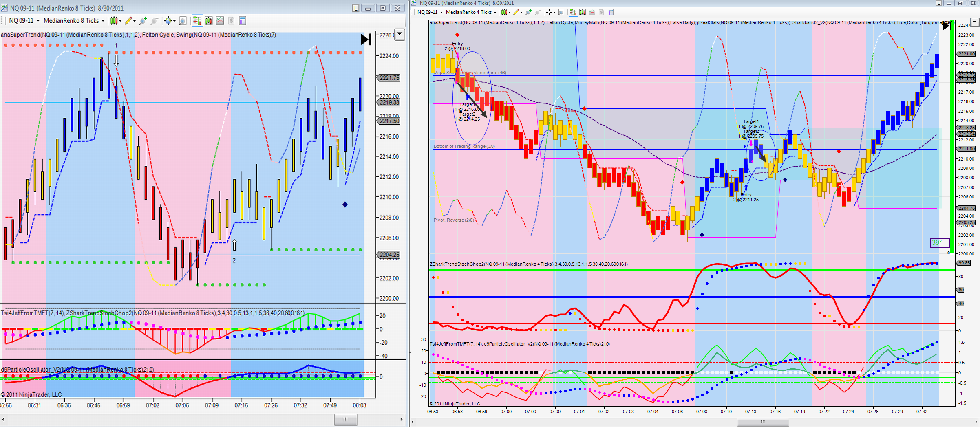Click 'Bottom of Trading Range (3/8)' label
Viewport: 980px width, 427px height.
point(464,146)
